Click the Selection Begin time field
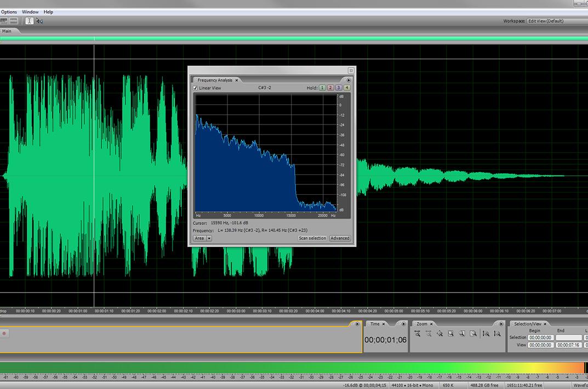Screen dimensions: 588x389 pyautogui.click(x=541, y=337)
